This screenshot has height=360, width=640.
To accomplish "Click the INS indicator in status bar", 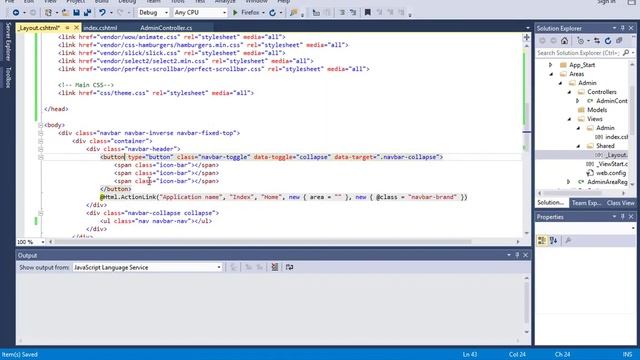I will [x=627, y=354].
